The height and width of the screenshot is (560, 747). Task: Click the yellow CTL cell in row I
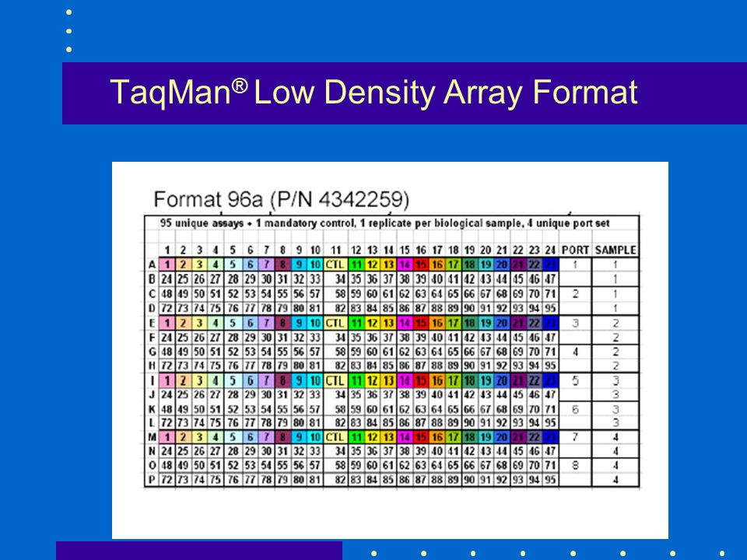tap(335, 380)
